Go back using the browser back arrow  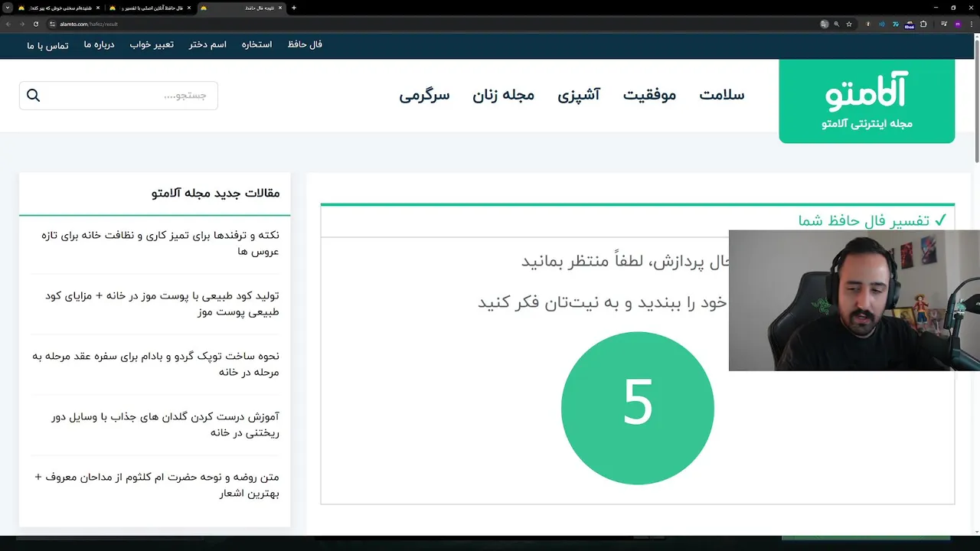coord(8,24)
